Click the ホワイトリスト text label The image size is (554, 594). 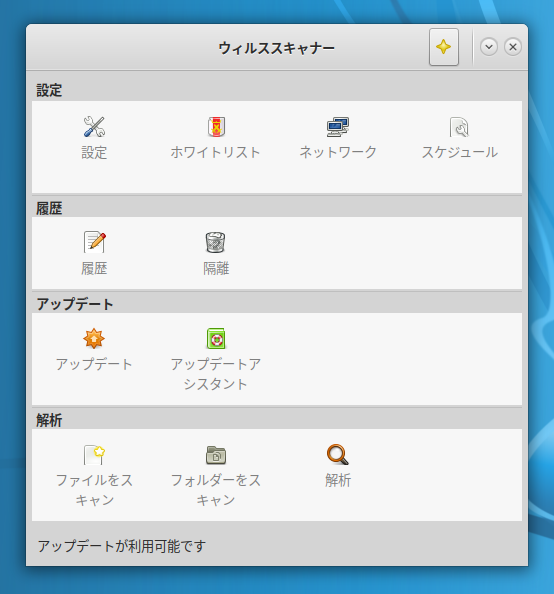click(216, 152)
